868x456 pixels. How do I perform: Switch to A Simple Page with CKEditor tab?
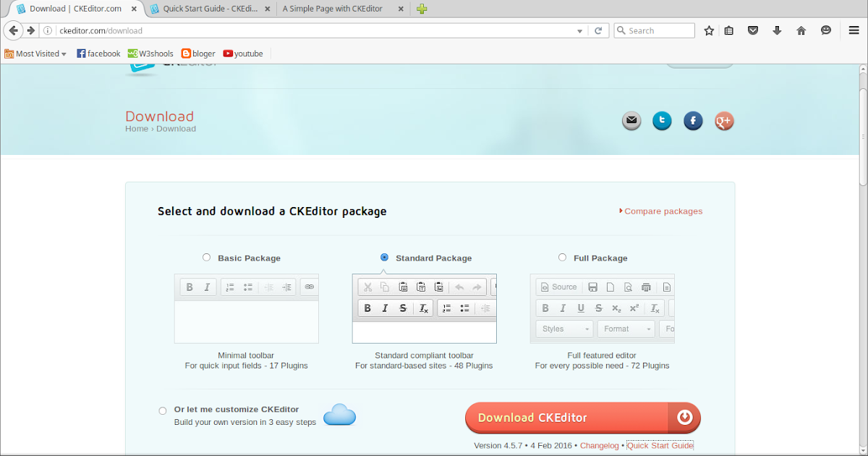333,9
